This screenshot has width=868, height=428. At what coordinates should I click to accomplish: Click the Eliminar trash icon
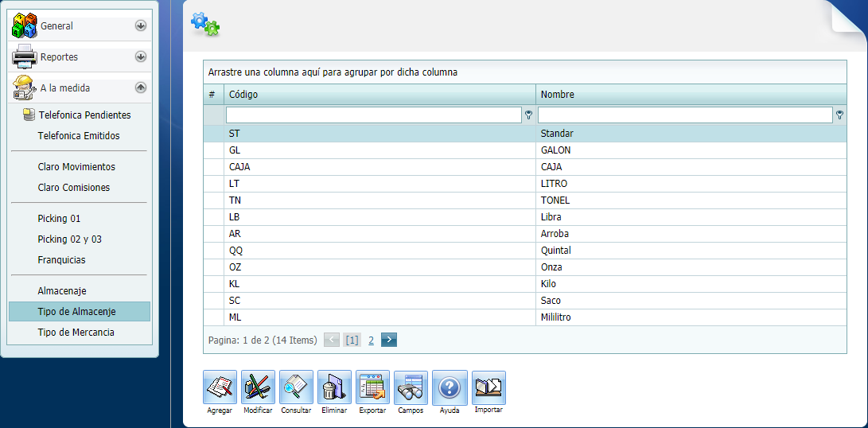click(334, 387)
